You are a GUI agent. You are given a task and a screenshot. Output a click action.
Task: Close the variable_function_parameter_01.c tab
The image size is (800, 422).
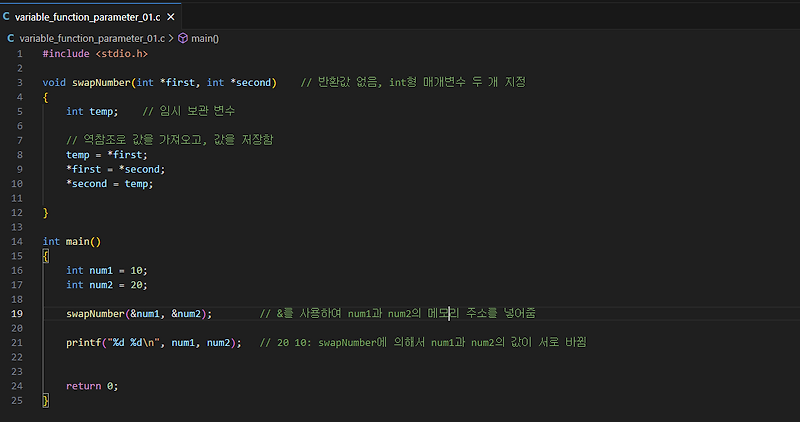click(171, 17)
